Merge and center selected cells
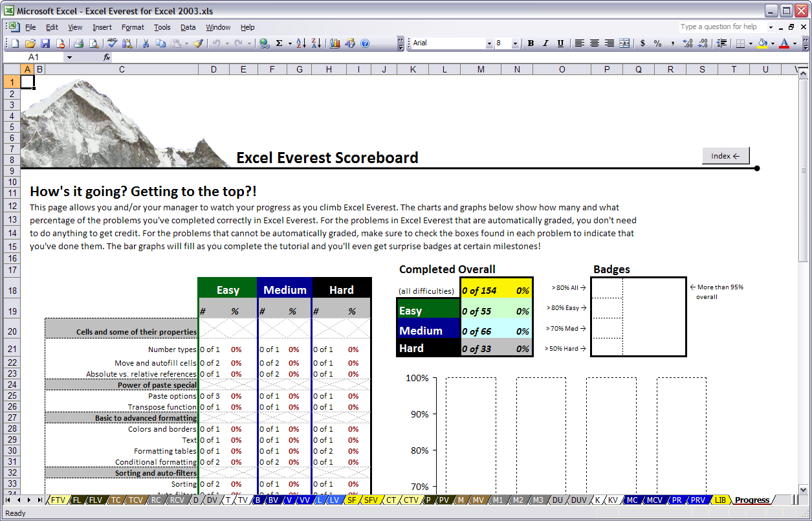 pyautogui.click(x=624, y=43)
